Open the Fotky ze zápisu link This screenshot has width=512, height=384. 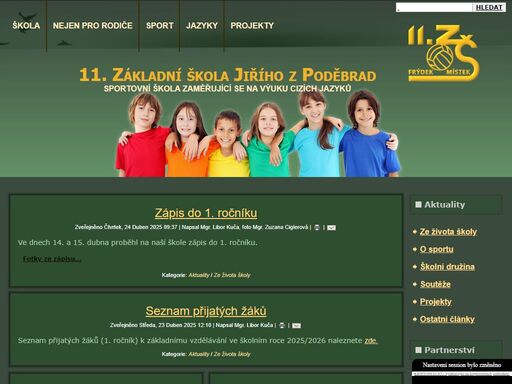click(x=52, y=259)
